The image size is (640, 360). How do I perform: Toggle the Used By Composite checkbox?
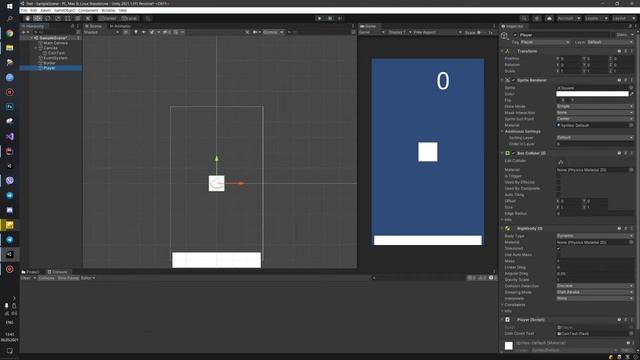click(558, 189)
